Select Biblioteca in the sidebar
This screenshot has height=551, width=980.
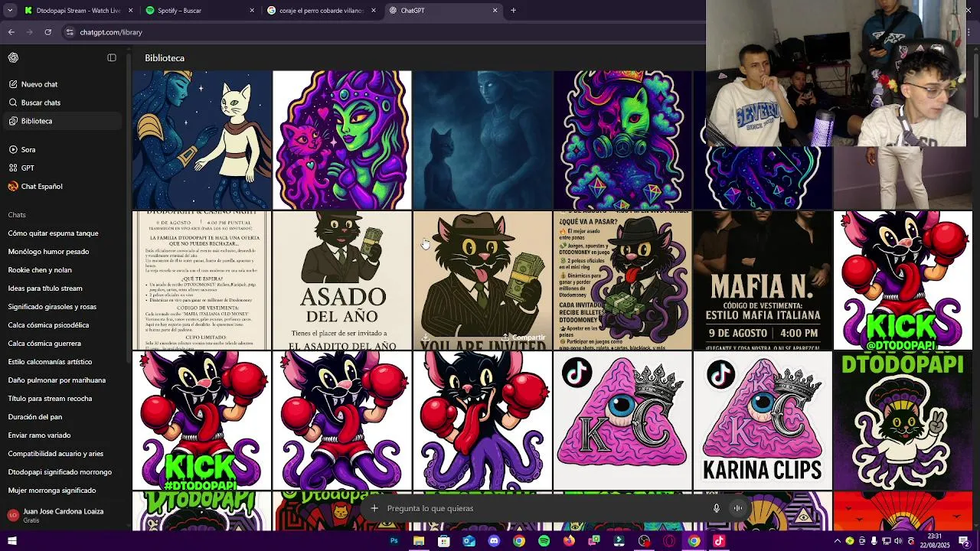(63, 121)
